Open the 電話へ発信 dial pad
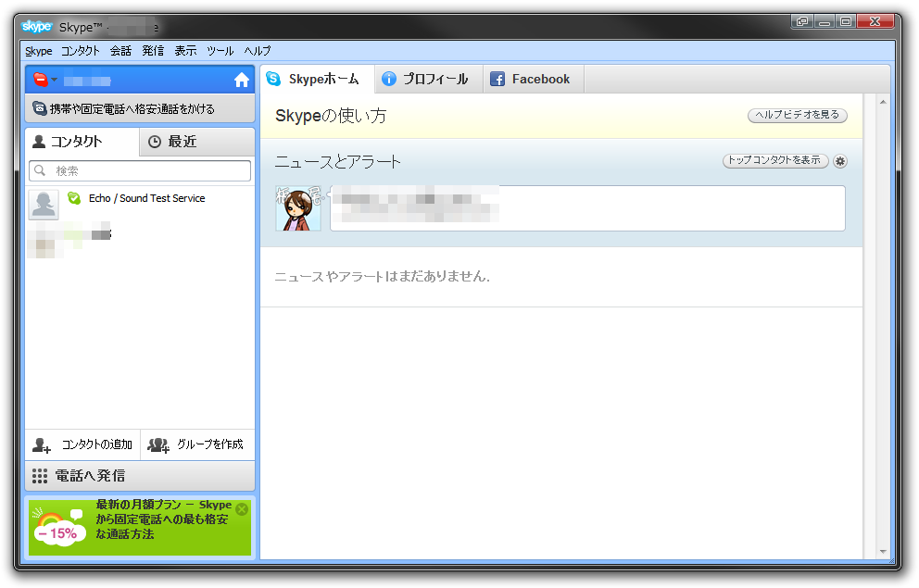Screen dimensions: 919x588 (x=140, y=476)
